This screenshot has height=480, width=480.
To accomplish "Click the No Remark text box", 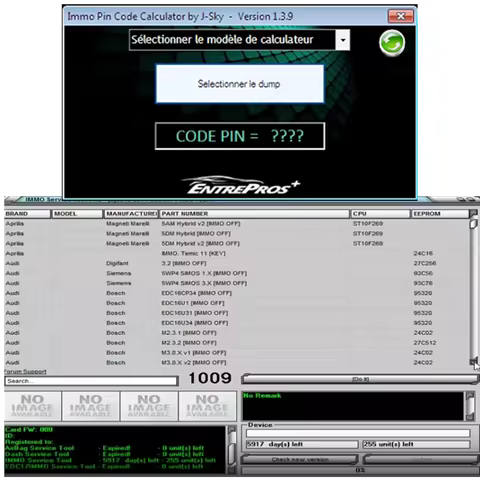I will tap(353, 406).
